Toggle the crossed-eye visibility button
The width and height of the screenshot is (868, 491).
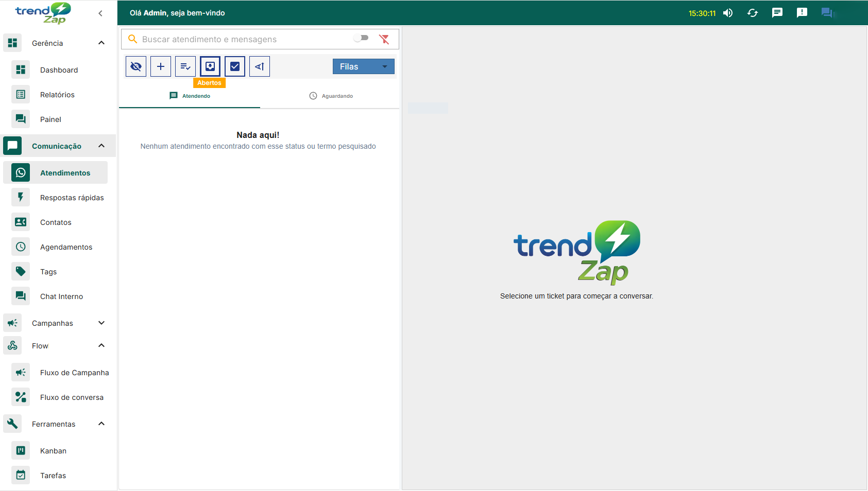tap(136, 66)
